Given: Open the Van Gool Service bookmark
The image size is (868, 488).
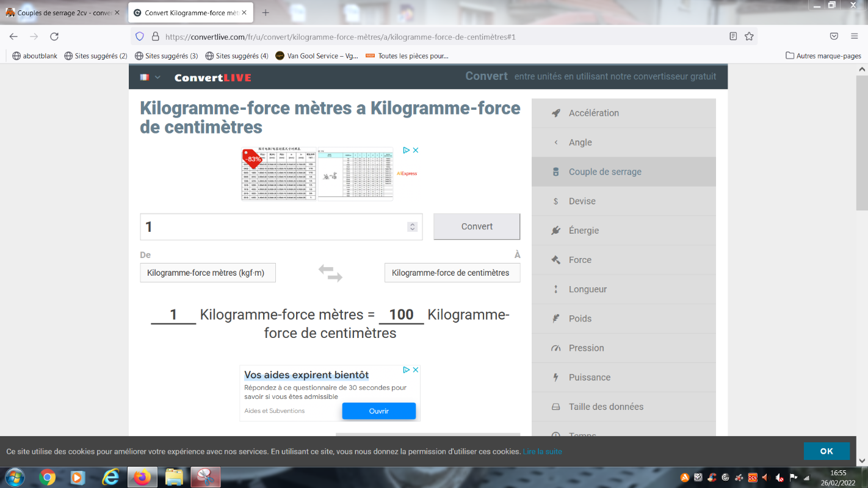Looking at the screenshot, I should tap(317, 56).
